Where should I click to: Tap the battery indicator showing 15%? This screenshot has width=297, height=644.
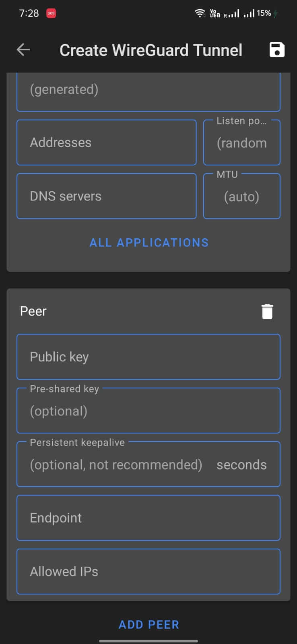pyautogui.click(x=264, y=13)
